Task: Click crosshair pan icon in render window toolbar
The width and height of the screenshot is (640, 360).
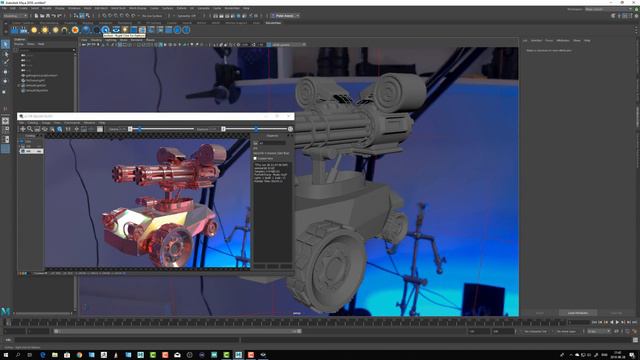Action: tap(22, 129)
